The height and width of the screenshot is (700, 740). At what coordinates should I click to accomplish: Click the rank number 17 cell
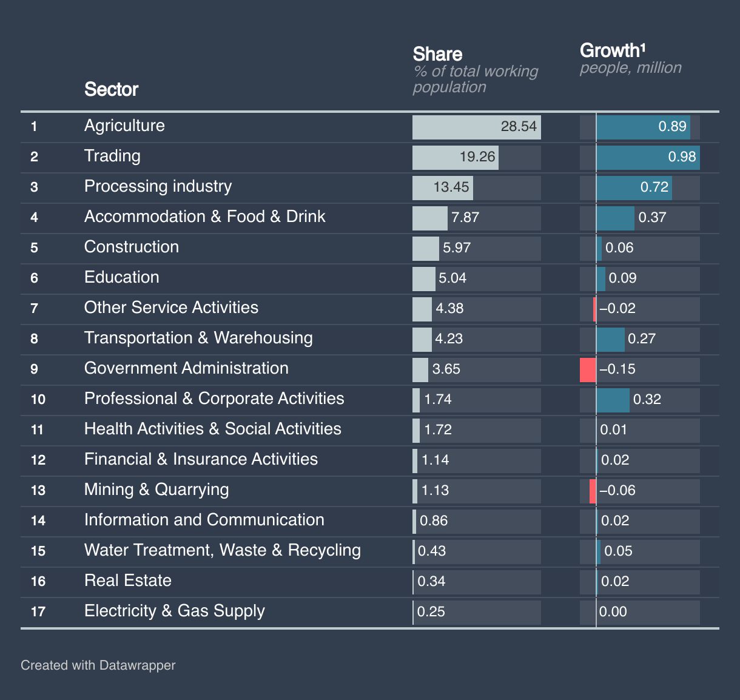tap(38, 611)
